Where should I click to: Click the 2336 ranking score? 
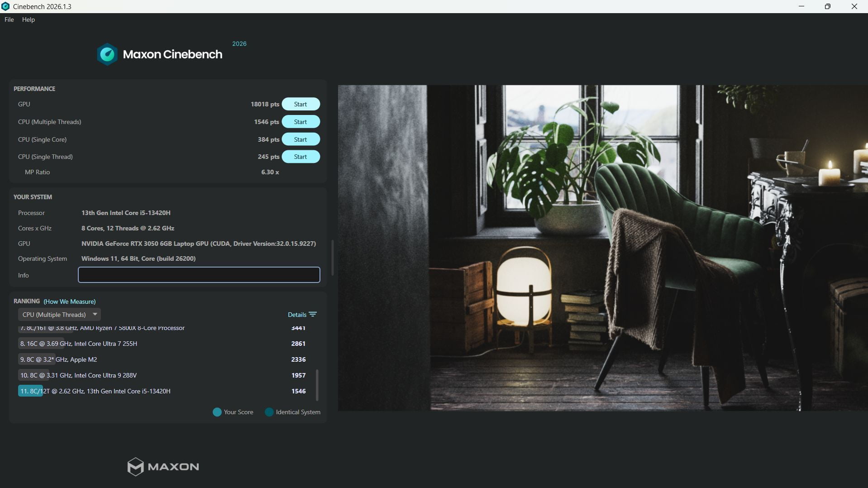coord(298,359)
